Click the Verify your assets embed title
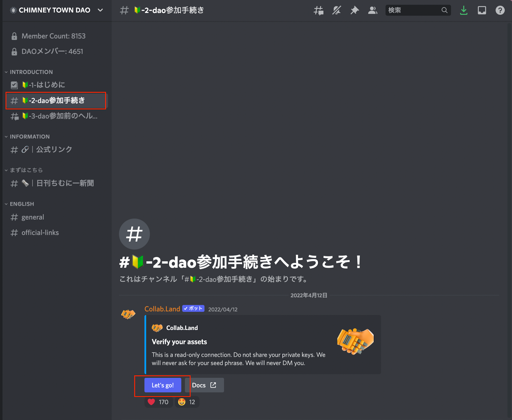The height and width of the screenshot is (420, 512). click(x=179, y=342)
